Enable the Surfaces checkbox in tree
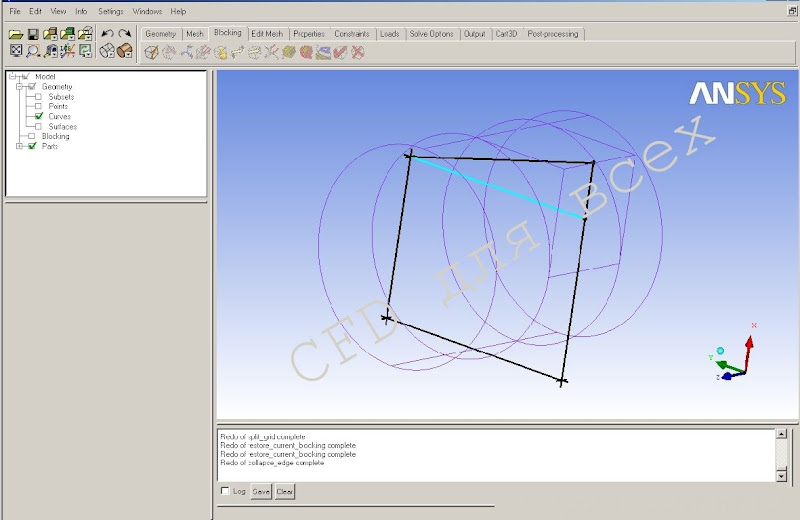The height and width of the screenshot is (520, 800). click(39, 127)
